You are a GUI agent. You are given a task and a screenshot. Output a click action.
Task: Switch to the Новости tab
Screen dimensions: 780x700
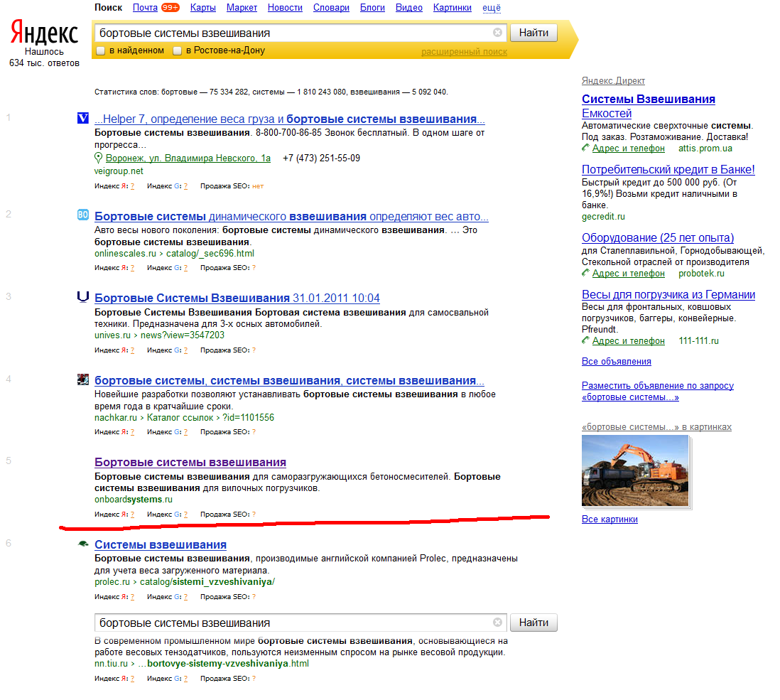tap(285, 8)
